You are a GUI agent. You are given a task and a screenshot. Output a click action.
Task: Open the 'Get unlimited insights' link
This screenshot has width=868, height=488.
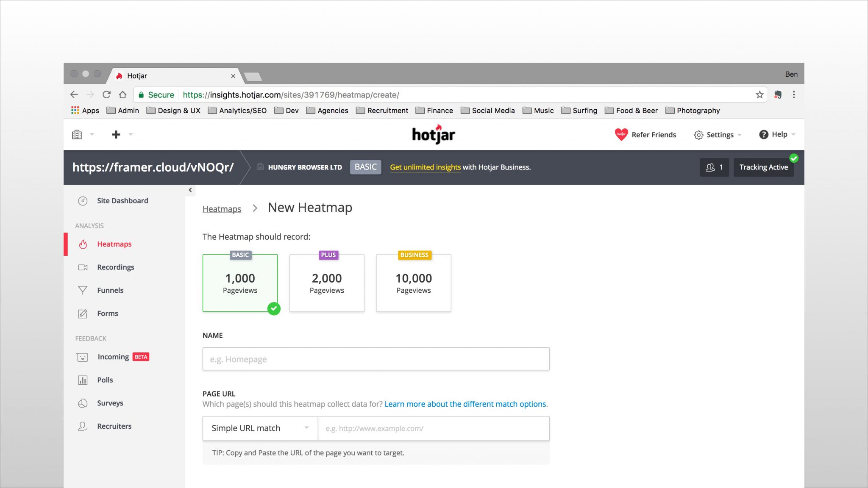coord(425,167)
